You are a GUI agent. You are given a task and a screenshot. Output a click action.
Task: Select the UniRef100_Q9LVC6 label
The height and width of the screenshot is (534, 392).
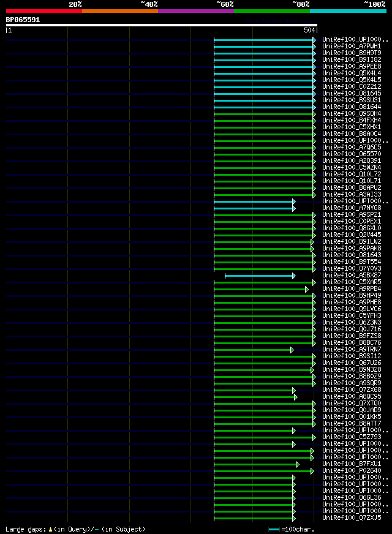(x=352, y=309)
